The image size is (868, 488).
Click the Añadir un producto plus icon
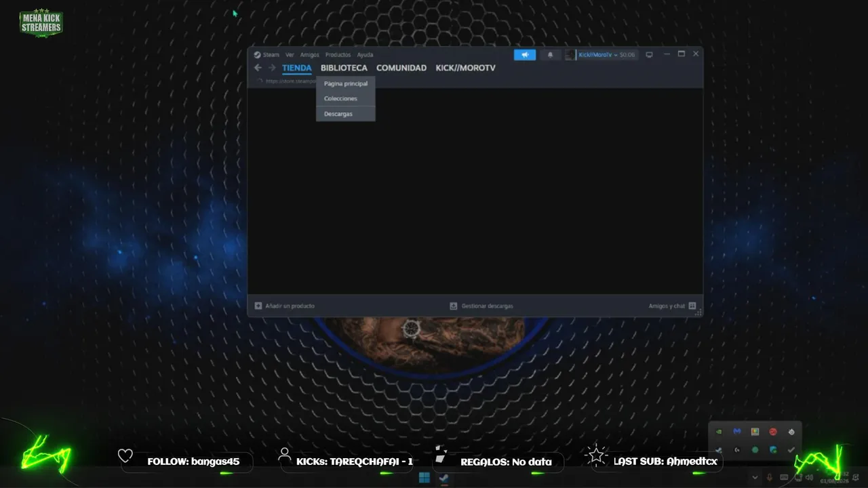[258, 306]
